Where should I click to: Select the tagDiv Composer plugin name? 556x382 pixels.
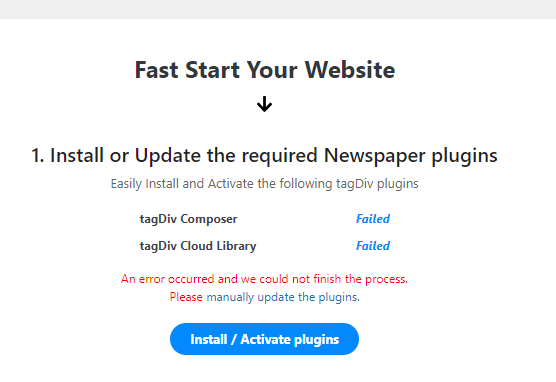coord(188,219)
